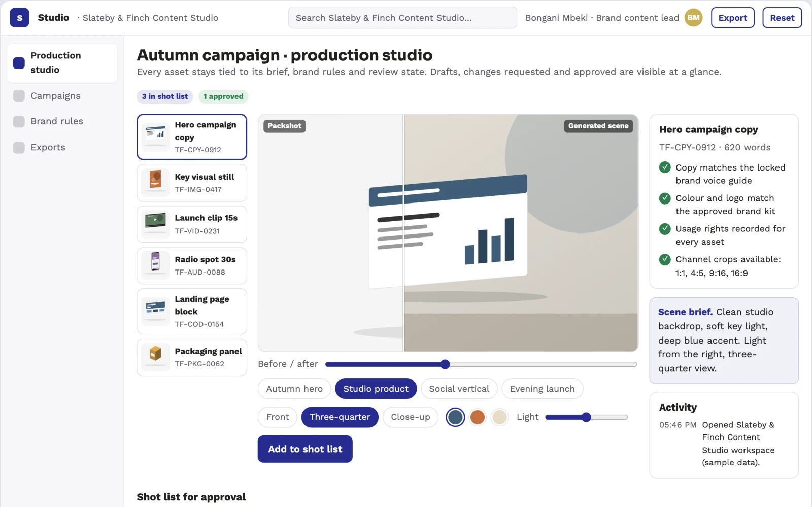Click the Before / after slider track
The image size is (812, 507).
click(x=481, y=364)
